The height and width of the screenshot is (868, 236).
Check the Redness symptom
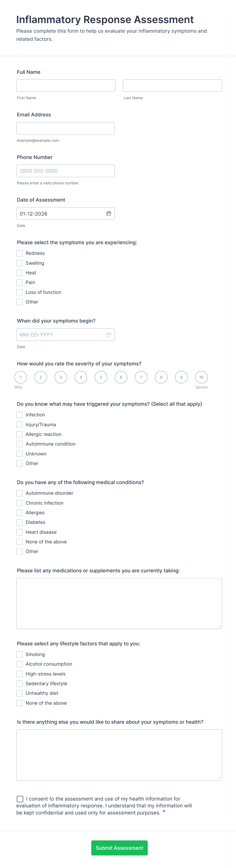19,253
